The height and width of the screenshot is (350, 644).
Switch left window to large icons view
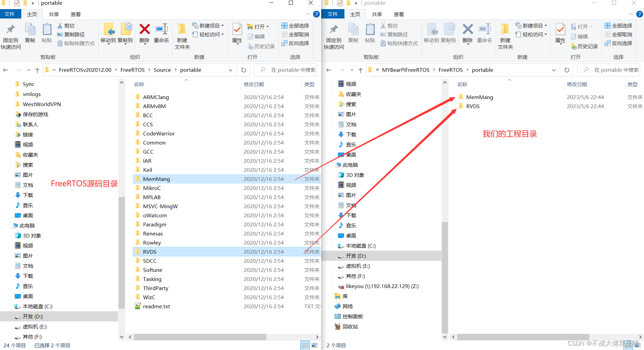click(x=315, y=345)
